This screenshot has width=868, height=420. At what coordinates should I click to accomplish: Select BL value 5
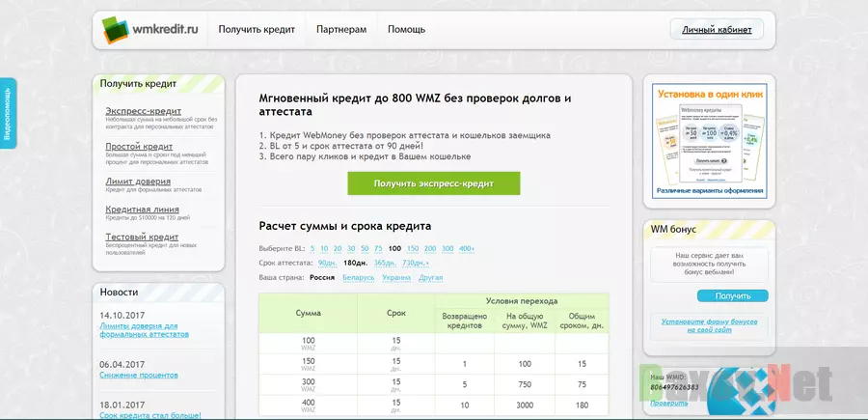coord(312,248)
